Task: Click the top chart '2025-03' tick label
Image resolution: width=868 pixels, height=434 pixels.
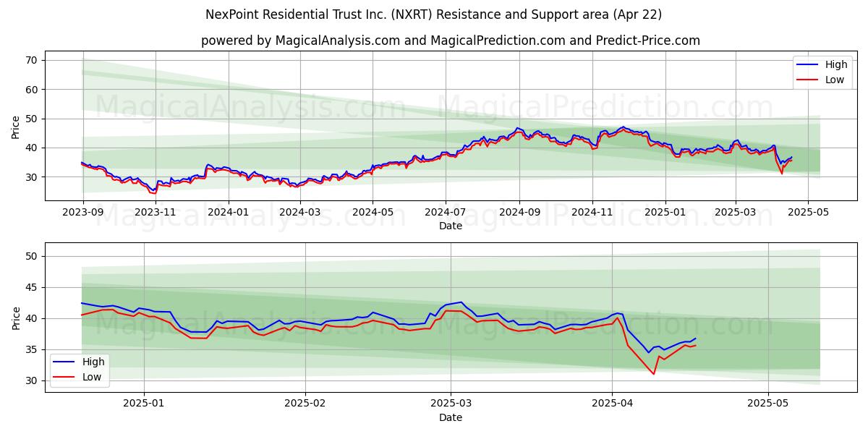Action: point(736,213)
